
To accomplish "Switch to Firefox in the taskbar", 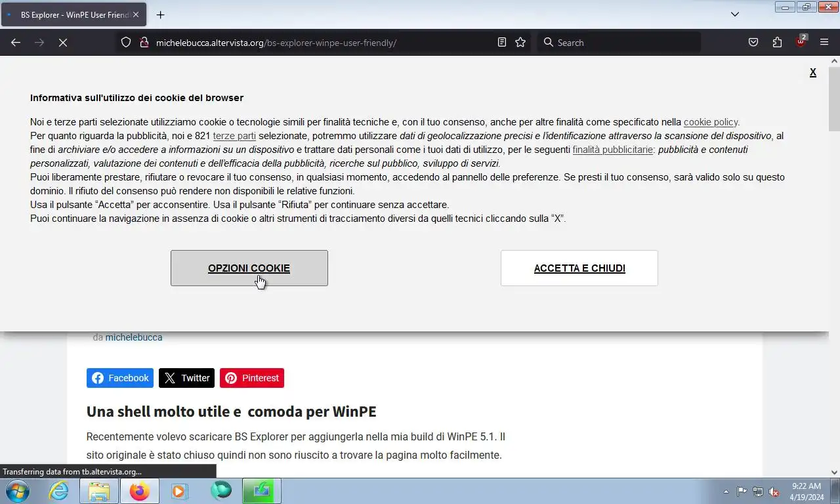I will [x=140, y=491].
